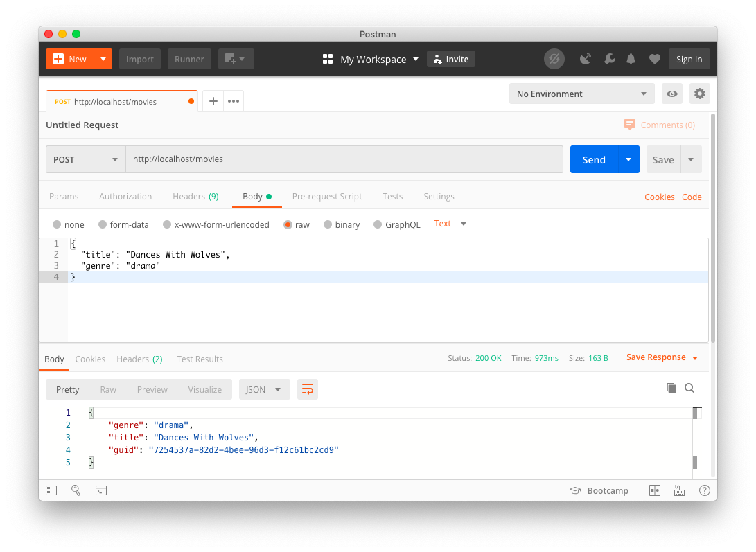Change the POST method dropdown
The width and height of the screenshot is (756, 552).
(85, 159)
